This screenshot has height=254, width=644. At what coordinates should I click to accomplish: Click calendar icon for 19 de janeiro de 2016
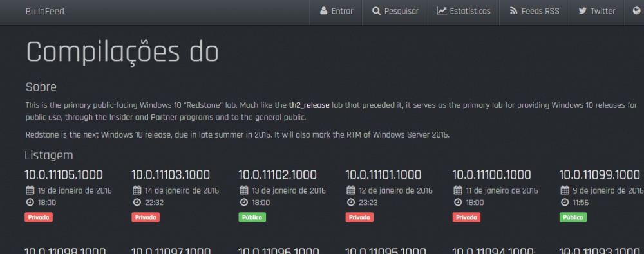pos(30,190)
